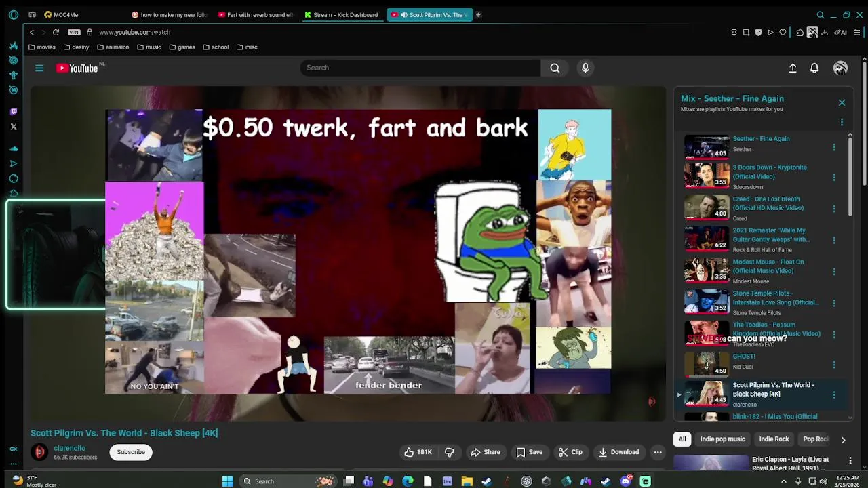The width and height of the screenshot is (868, 488).
Task: Clip the video with scissors button
Action: (x=570, y=452)
